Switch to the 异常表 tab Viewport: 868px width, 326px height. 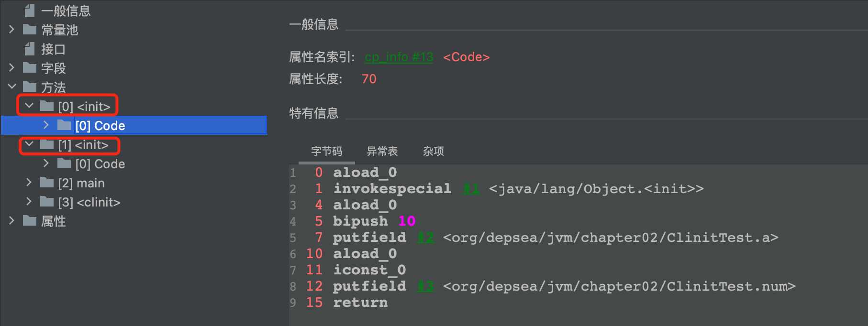pyautogui.click(x=382, y=152)
